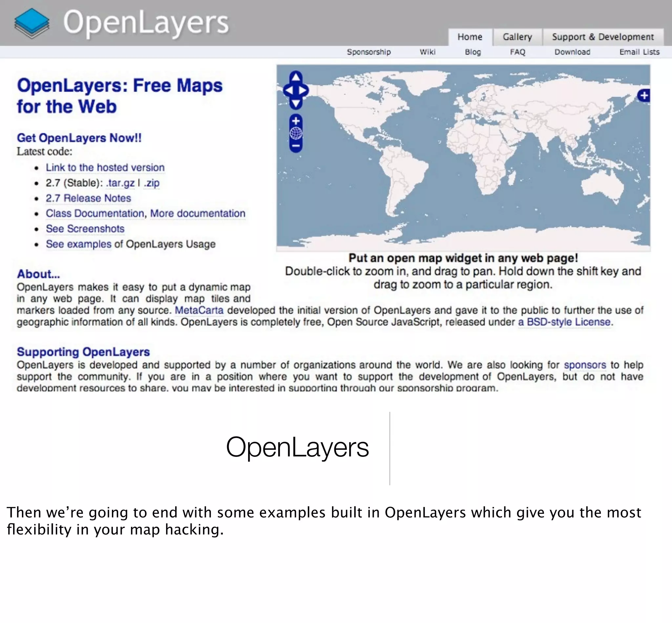
Task: Zoom in with the map plus button
Action: tap(296, 121)
